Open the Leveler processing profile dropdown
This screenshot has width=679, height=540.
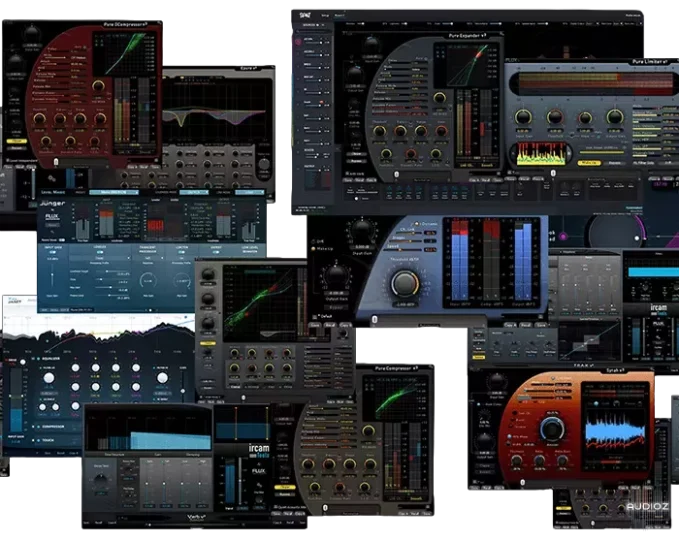[100, 258]
